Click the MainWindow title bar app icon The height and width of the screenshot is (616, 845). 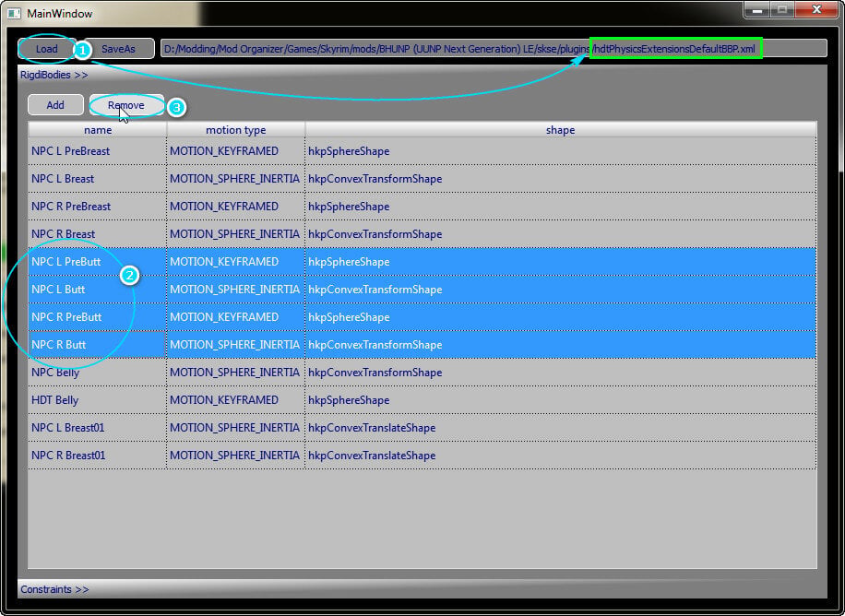14,14
